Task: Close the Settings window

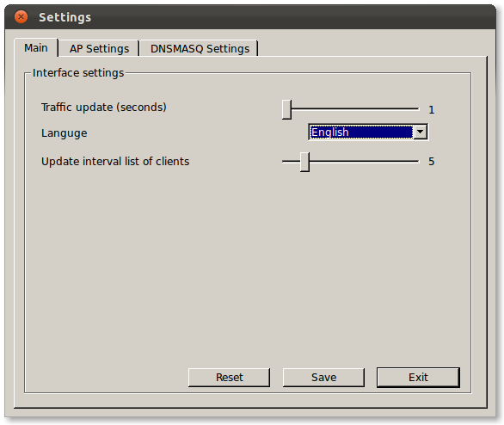Action: [x=21, y=16]
